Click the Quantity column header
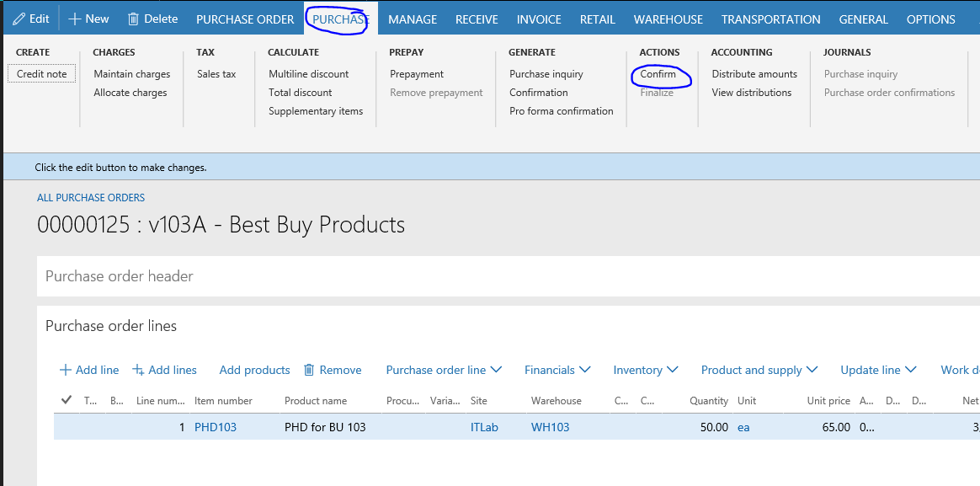Viewport: 980px width, 486px height. pyautogui.click(x=709, y=401)
